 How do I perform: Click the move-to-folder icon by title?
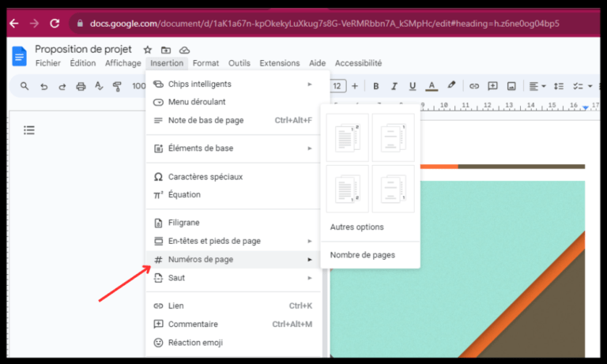pyautogui.click(x=166, y=50)
